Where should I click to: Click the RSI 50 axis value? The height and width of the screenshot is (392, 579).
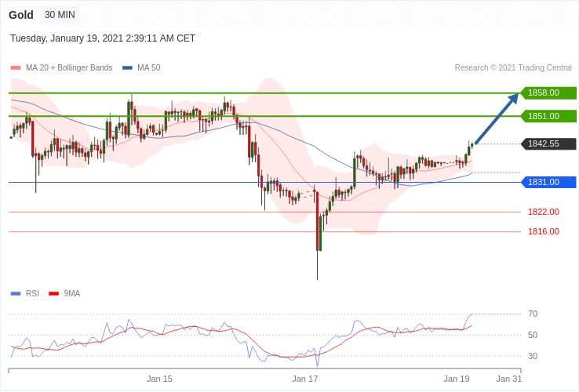[533, 335]
